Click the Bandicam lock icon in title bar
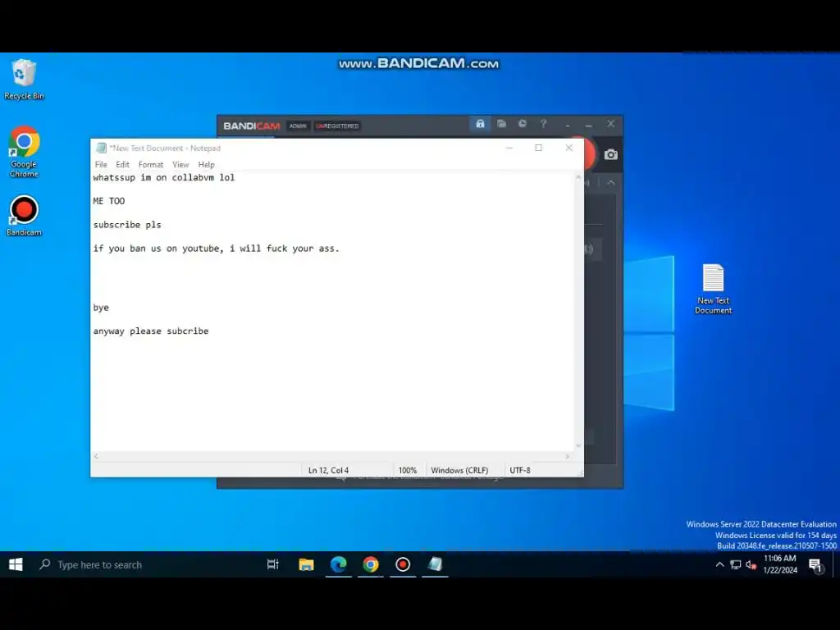The width and height of the screenshot is (840, 630). tap(480, 125)
